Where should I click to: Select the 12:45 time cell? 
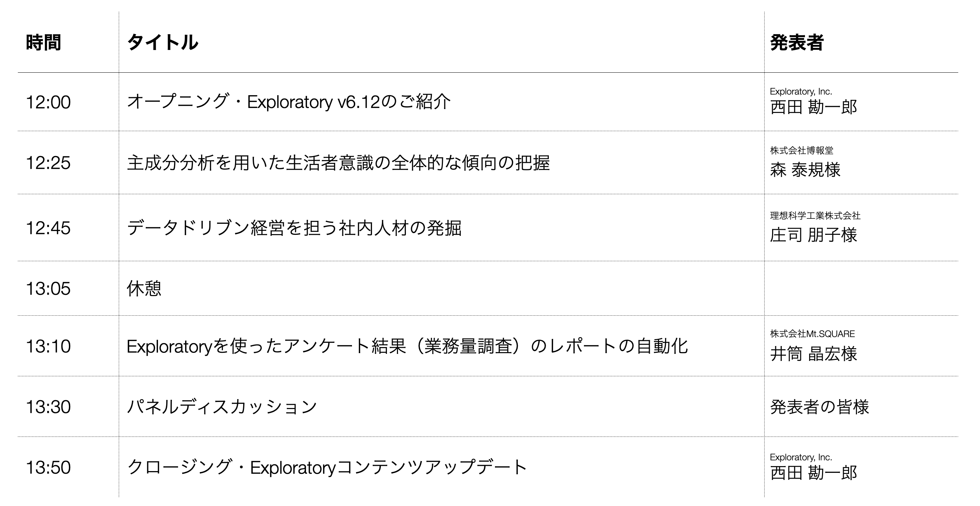(48, 228)
